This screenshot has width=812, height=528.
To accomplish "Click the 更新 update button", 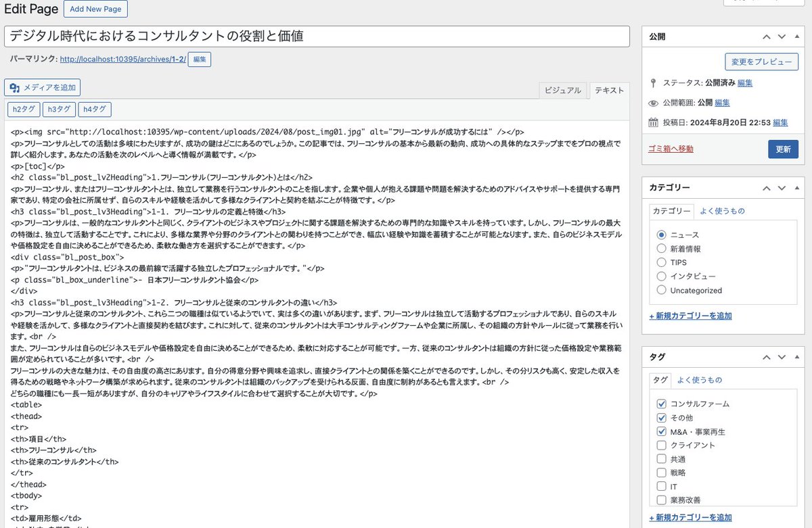I will (x=783, y=149).
